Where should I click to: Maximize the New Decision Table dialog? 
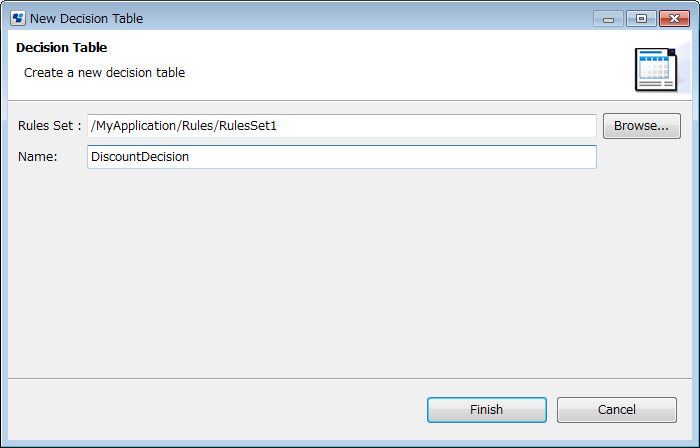point(641,19)
